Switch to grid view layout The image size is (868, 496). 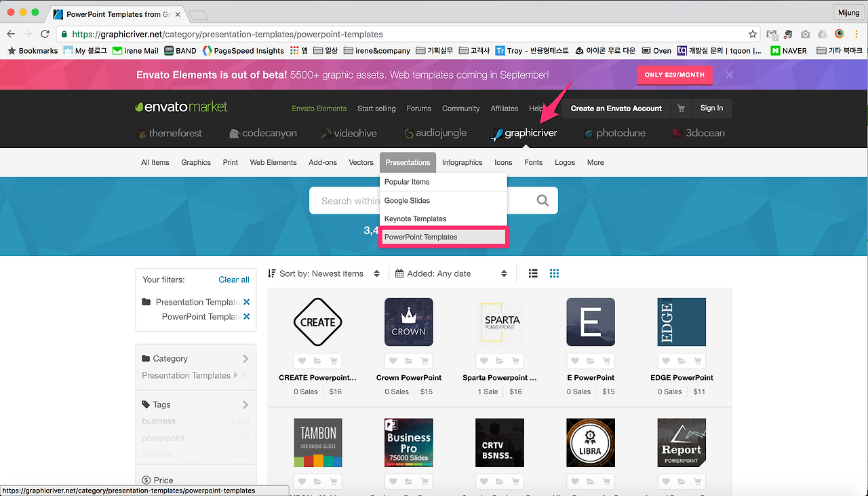[554, 273]
